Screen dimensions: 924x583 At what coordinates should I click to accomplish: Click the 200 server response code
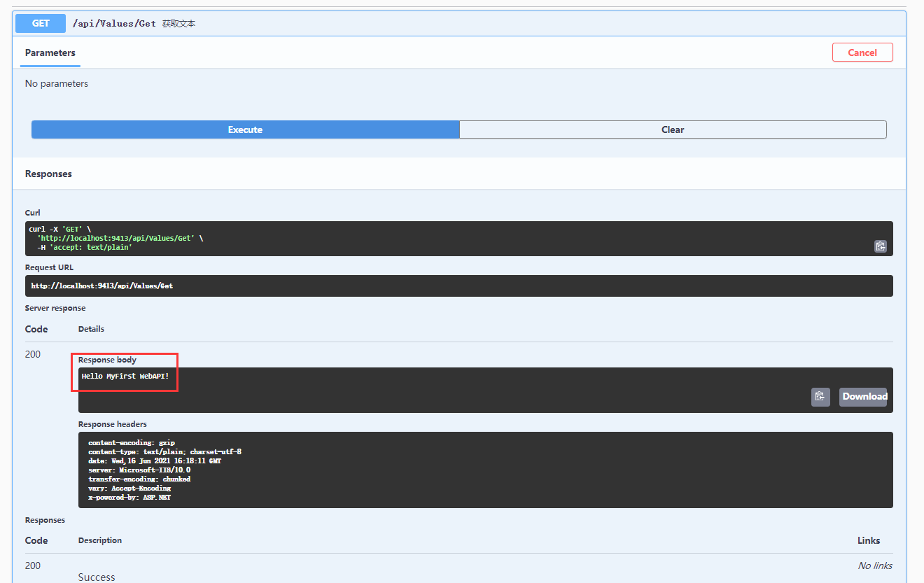point(32,353)
